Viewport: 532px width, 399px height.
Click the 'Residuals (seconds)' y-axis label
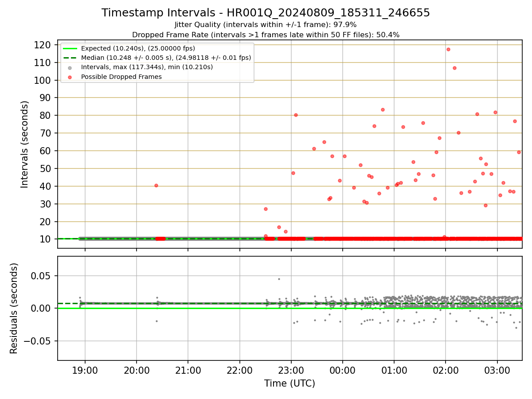[14, 308]
